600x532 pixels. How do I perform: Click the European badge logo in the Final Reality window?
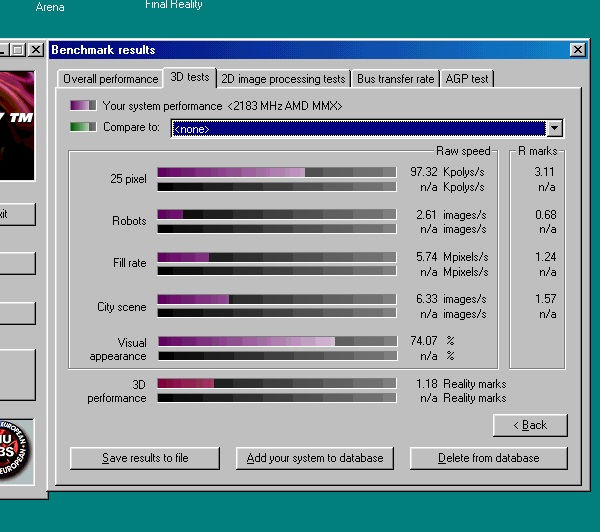16,452
